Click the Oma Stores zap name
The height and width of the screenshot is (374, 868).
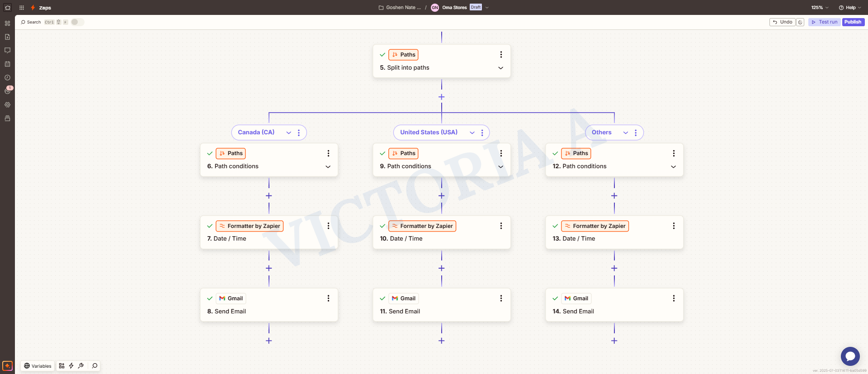pyautogui.click(x=454, y=8)
